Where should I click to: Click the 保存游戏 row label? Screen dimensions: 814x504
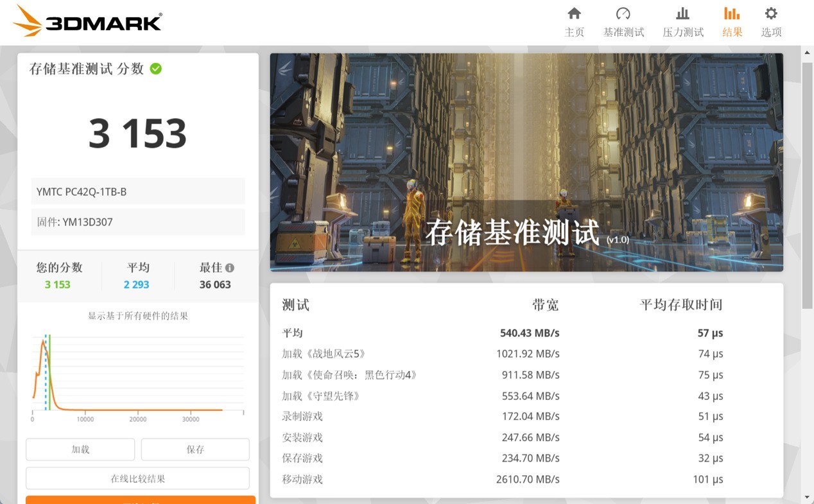302,458
